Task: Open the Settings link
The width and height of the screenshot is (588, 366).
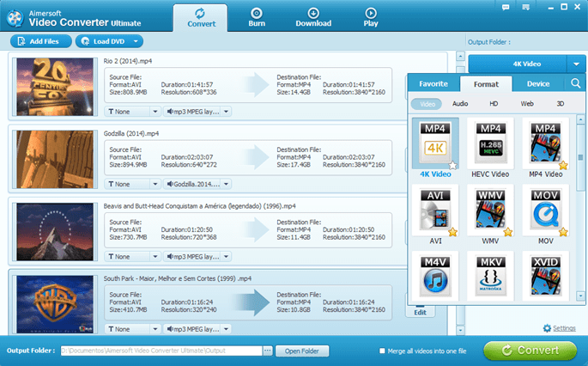Action: pos(564,328)
